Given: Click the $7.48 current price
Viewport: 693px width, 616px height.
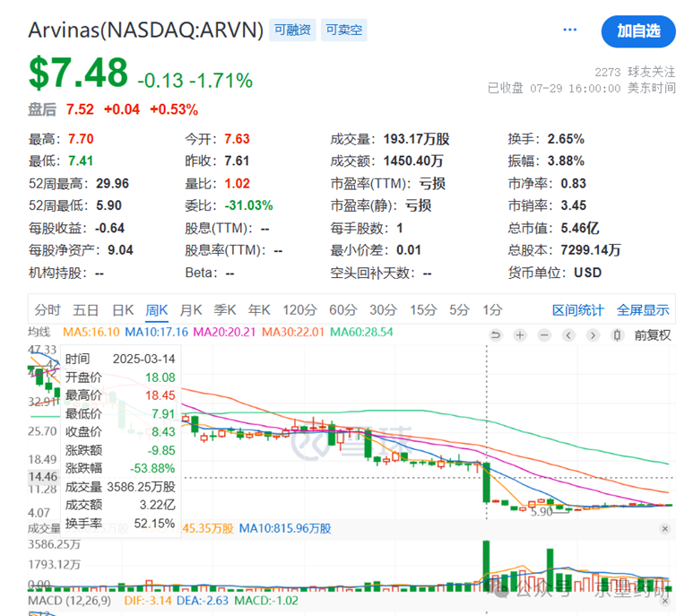Looking at the screenshot, I should (78, 73).
